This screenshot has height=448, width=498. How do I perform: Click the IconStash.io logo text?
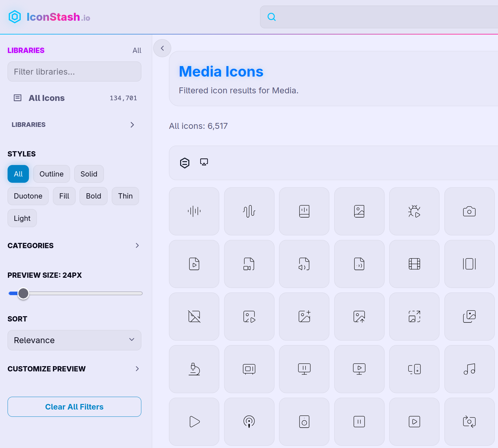pos(59,17)
